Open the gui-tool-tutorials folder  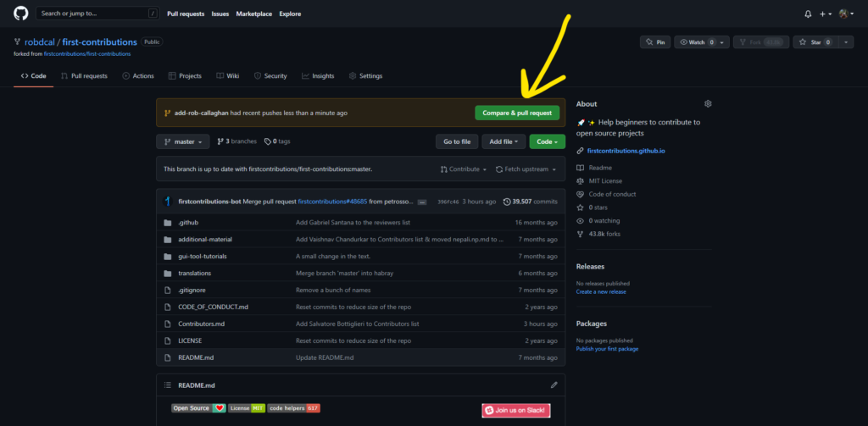click(203, 256)
